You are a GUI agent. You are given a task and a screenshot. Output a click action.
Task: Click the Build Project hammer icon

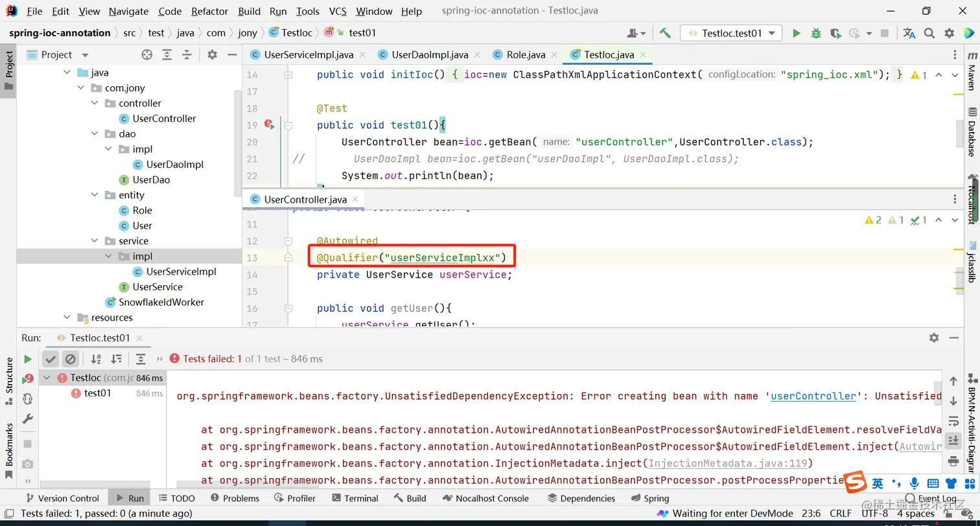pyautogui.click(x=665, y=33)
